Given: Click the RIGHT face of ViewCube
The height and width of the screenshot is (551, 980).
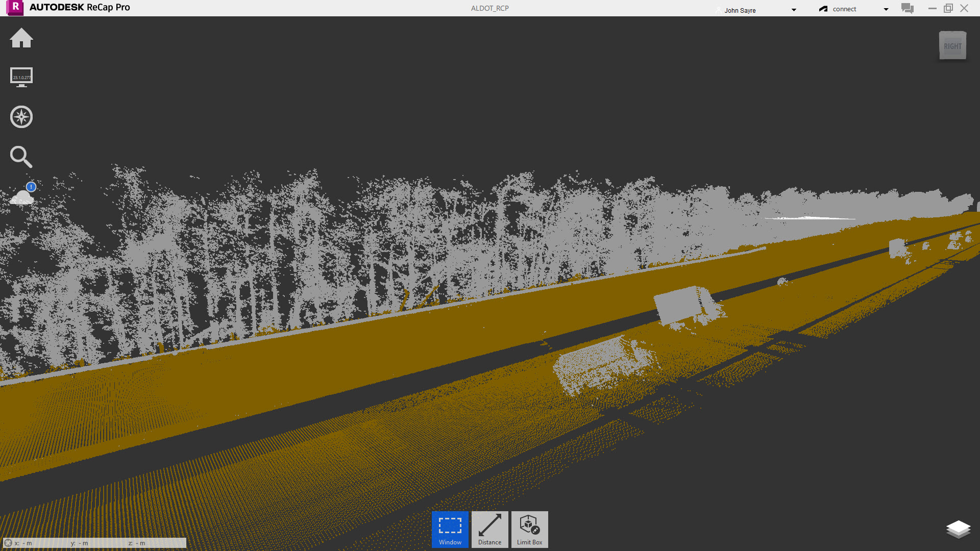Looking at the screenshot, I should tap(952, 46).
